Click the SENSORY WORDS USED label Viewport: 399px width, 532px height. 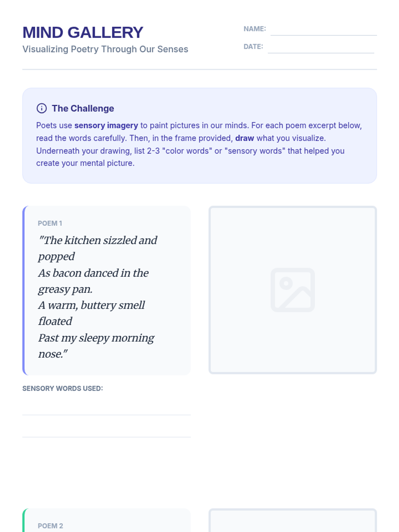click(63, 388)
